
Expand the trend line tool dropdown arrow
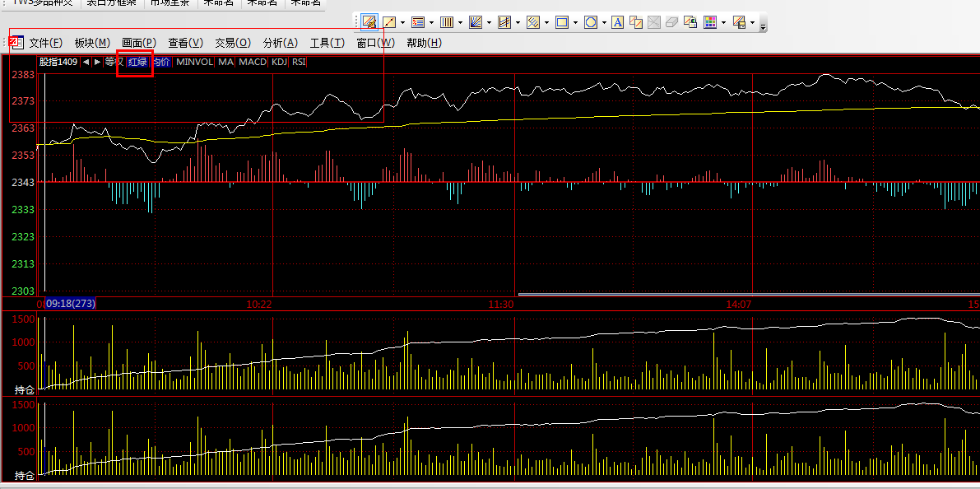pyautogui.click(x=402, y=22)
